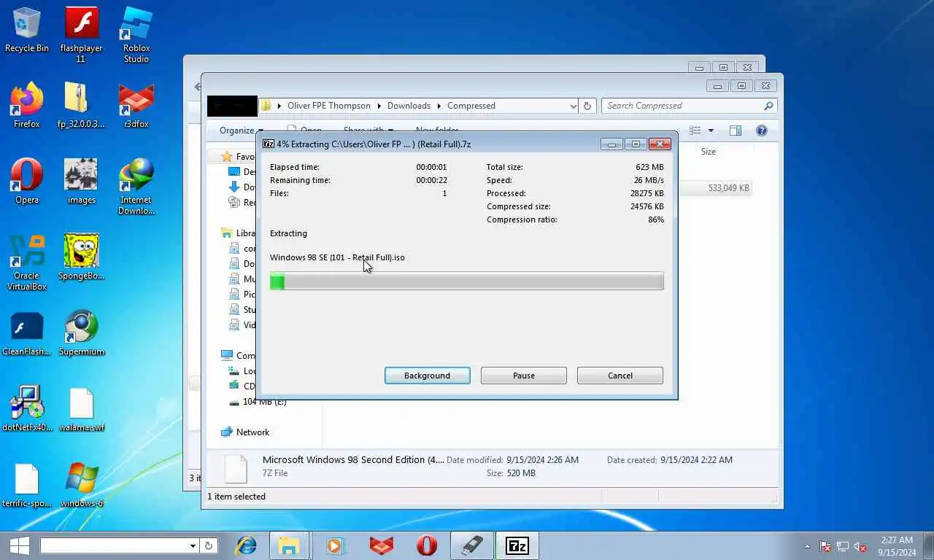934x560 pixels.
Task: Show hidden tray icons arrow
Action: pyautogui.click(x=807, y=546)
